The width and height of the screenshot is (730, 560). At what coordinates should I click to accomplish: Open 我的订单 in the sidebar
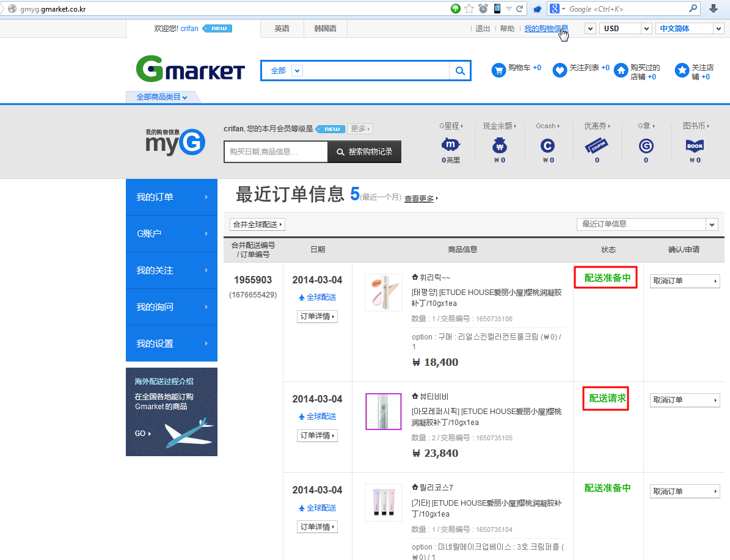[171, 197]
